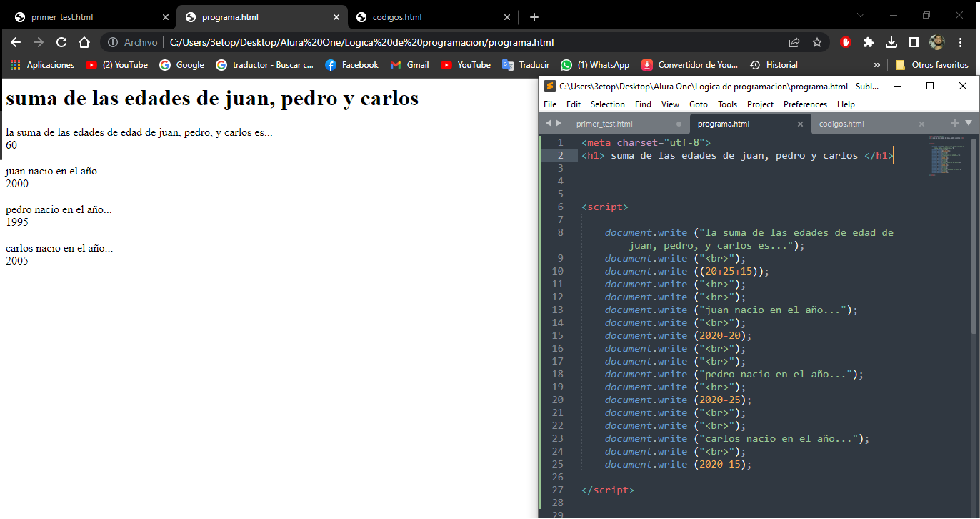Screen dimensions: 980x519
Task: Close the programa.html Chrome tab
Action: pos(336,17)
